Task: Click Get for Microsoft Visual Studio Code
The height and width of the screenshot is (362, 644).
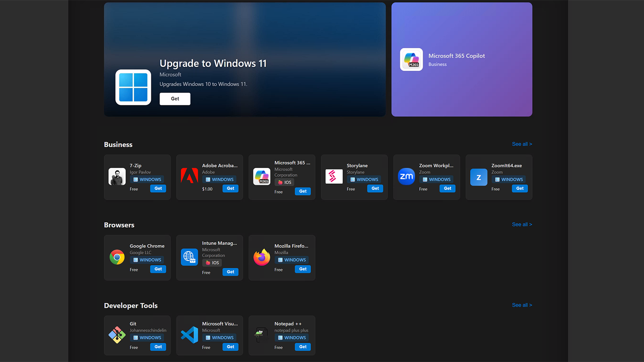Action: (231, 347)
